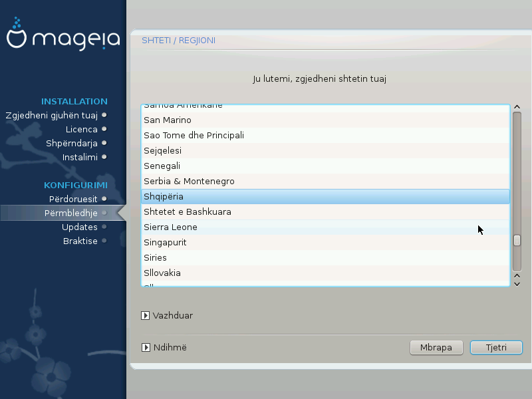Click the scroll-down arrow at list bottom
532x399 pixels.
[517, 283]
